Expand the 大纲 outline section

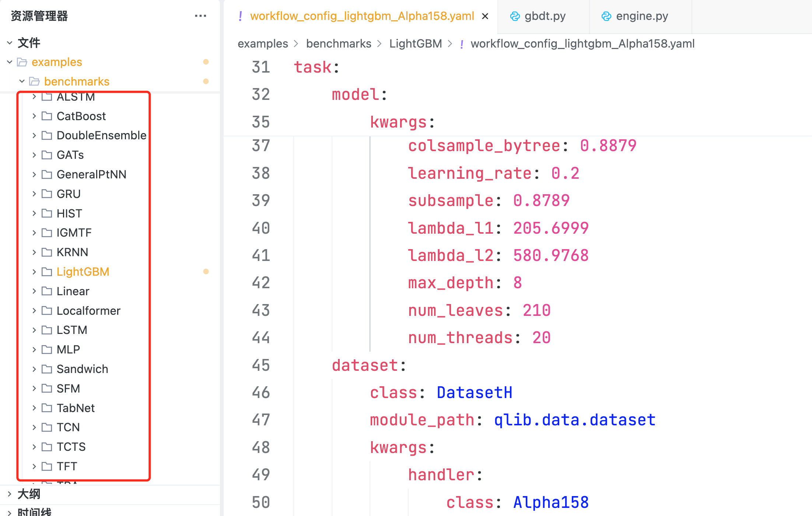tap(10, 494)
